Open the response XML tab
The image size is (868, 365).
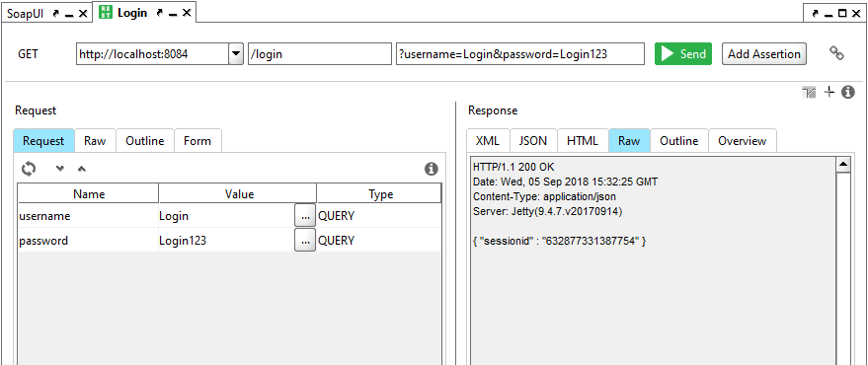click(488, 140)
